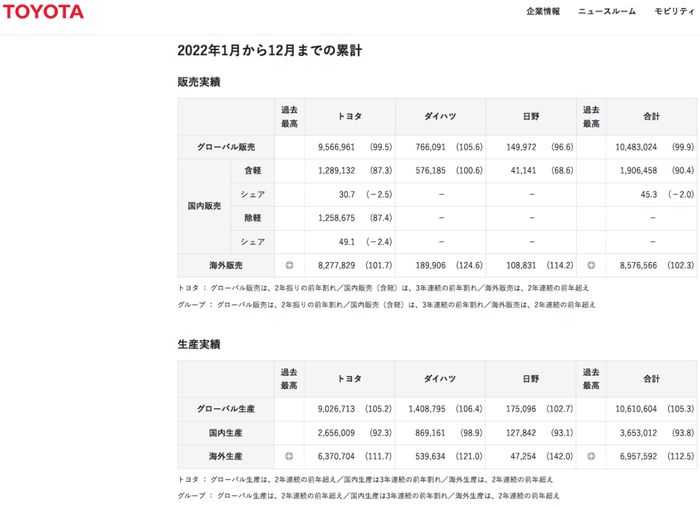Click the percentage (124.6) in Daihatsu overseas sales
The image size is (700, 507).
469,265
